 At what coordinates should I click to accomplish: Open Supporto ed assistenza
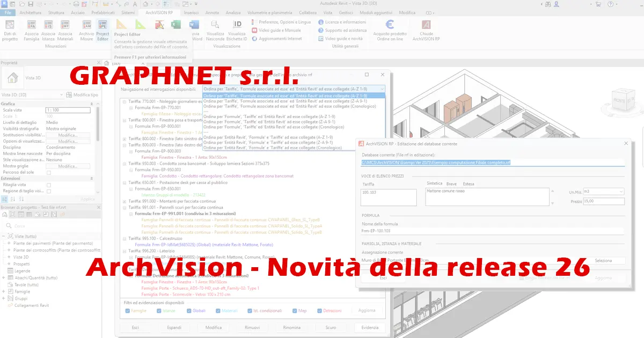click(342, 30)
